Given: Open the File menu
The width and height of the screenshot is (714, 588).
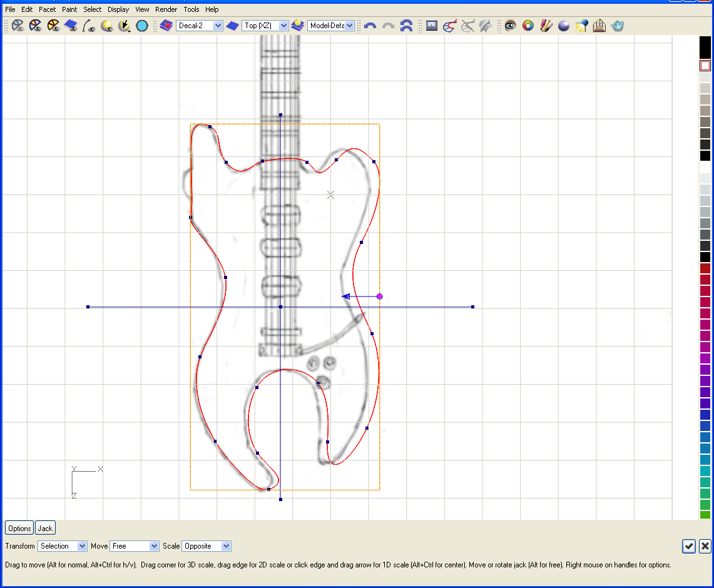Looking at the screenshot, I should coord(10,9).
